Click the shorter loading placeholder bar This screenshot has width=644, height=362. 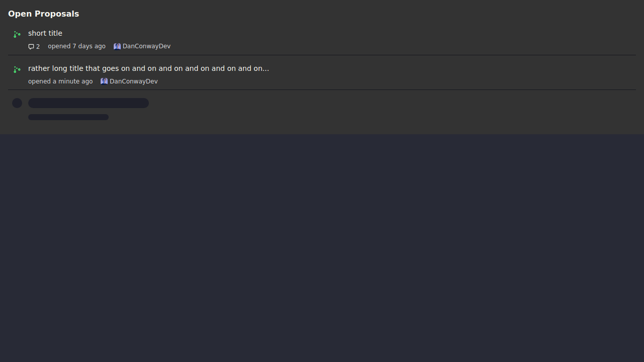pos(68,117)
